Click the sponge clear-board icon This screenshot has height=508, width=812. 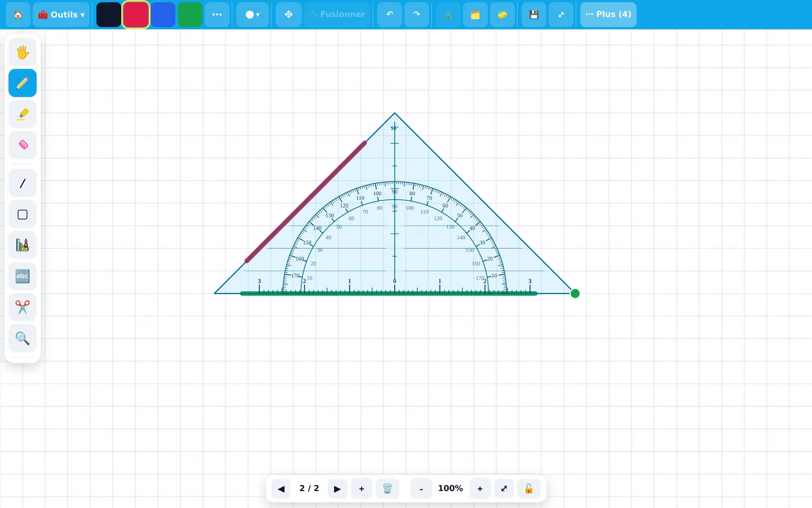[502, 15]
